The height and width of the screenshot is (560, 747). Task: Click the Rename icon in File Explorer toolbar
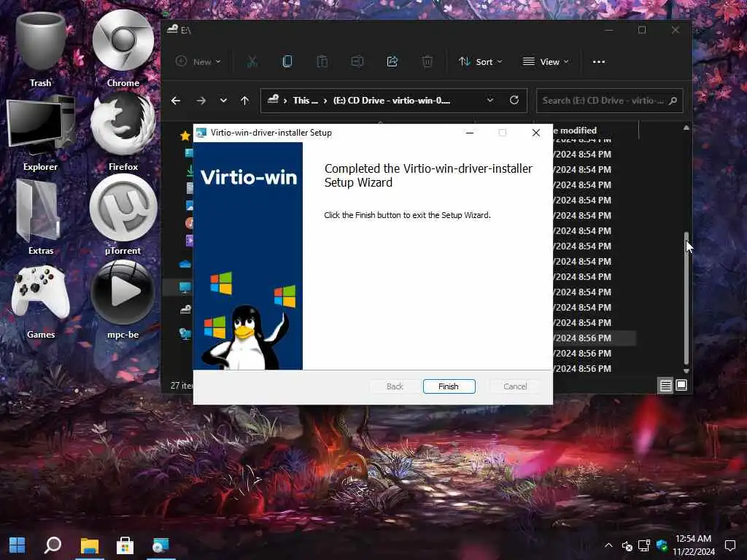pos(357,61)
